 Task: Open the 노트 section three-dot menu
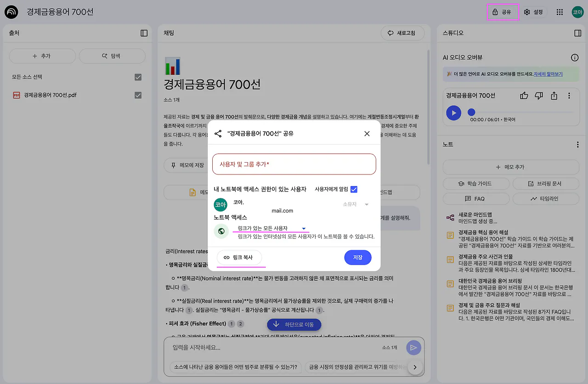pyautogui.click(x=578, y=144)
